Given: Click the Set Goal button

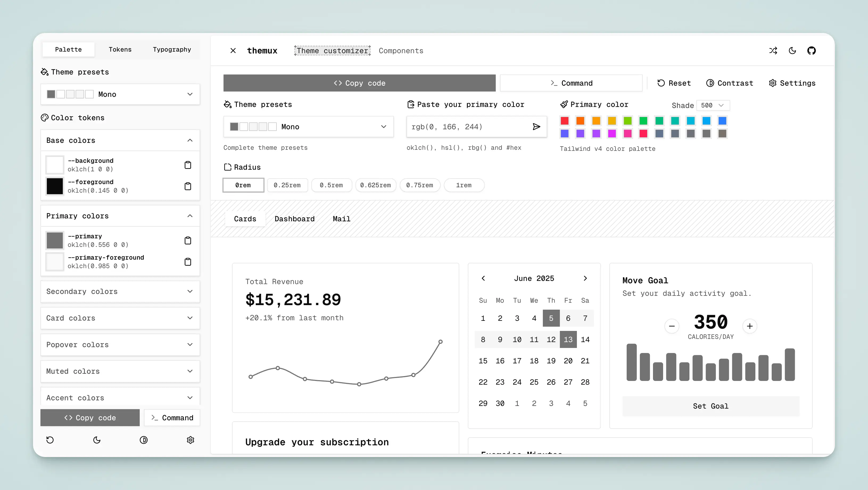Looking at the screenshot, I should click(711, 406).
